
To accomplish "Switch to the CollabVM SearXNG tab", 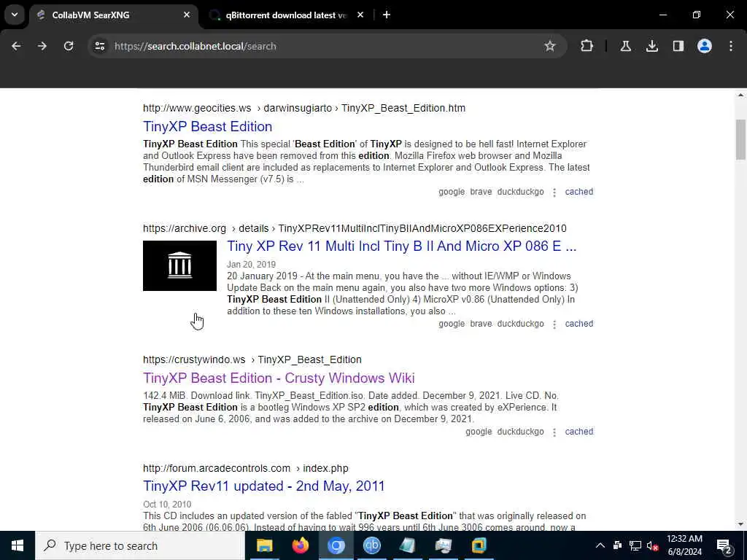I will click(113, 15).
